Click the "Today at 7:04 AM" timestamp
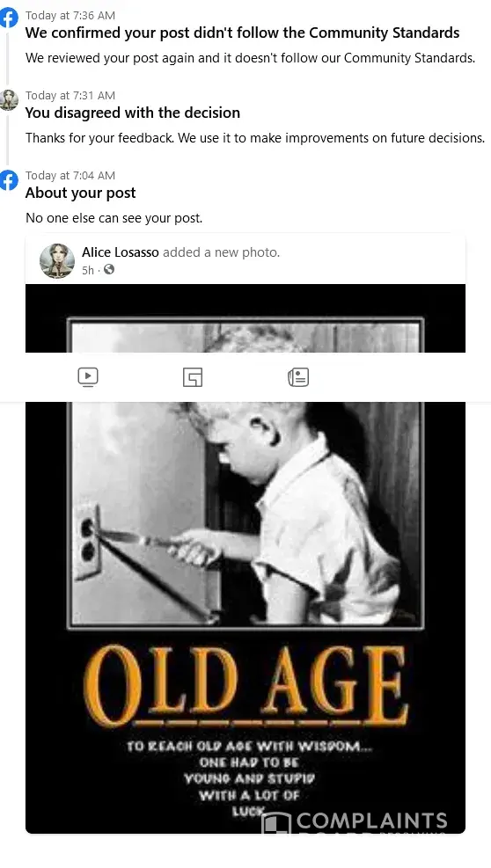491x868 pixels. pos(70,176)
